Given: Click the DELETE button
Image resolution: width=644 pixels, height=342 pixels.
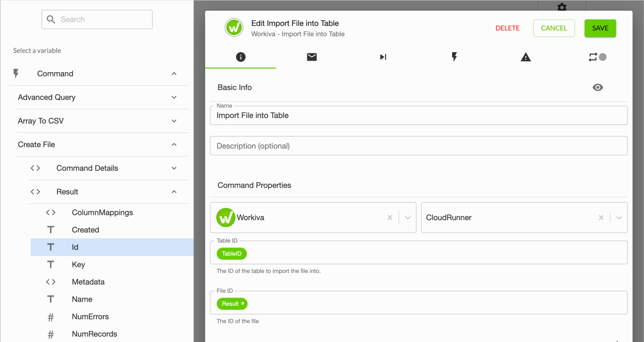Looking at the screenshot, I should coord(508,28).
